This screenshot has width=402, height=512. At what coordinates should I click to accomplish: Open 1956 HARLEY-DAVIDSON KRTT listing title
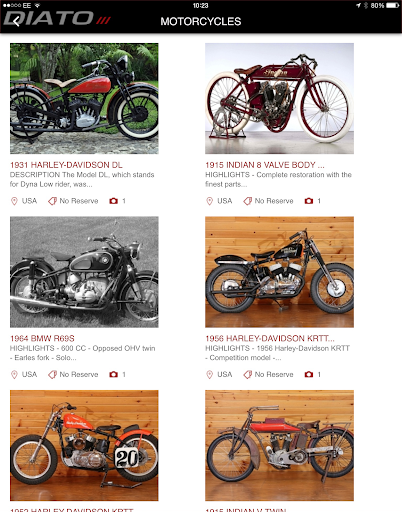tap(270, 339)
